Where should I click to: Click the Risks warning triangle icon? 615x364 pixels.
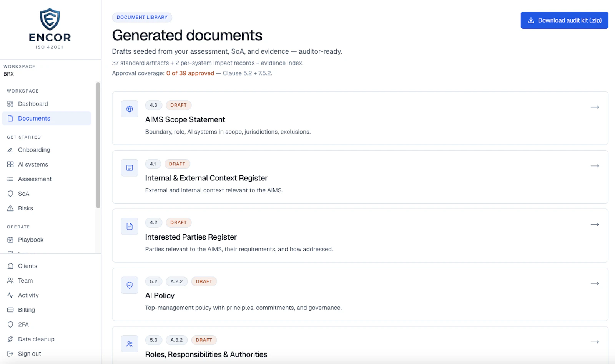click(10, 208)
